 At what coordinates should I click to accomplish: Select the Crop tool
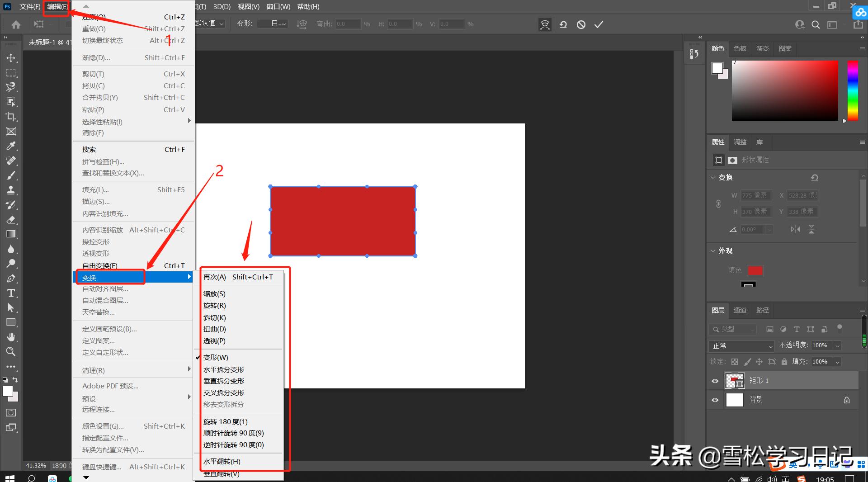(11, 117)
